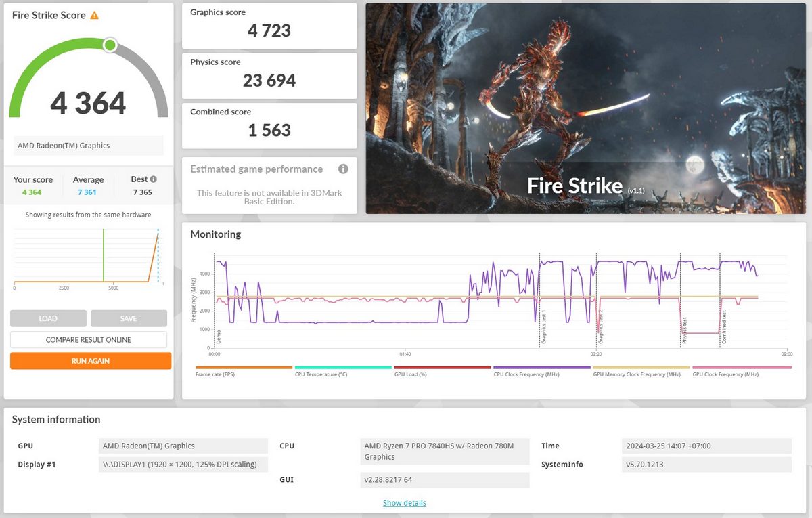
Task: Click the Graphics score value 4 723
Action: 269,30
